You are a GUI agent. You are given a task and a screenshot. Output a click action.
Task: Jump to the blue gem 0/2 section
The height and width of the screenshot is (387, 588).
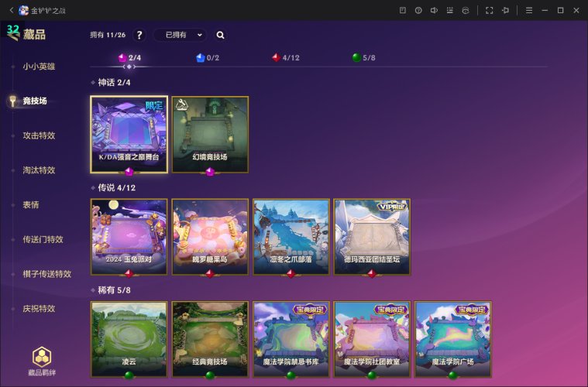pyautogui.click(x=208, y=58)
